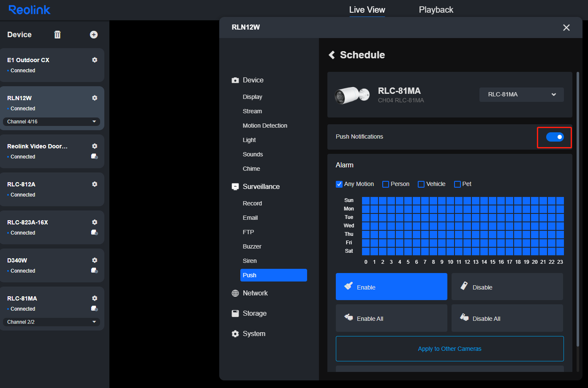The width and height of the screenshot is (588, 388).
Task: Click the Sunday hour 0 schedule cell
Action: [366, 201]
